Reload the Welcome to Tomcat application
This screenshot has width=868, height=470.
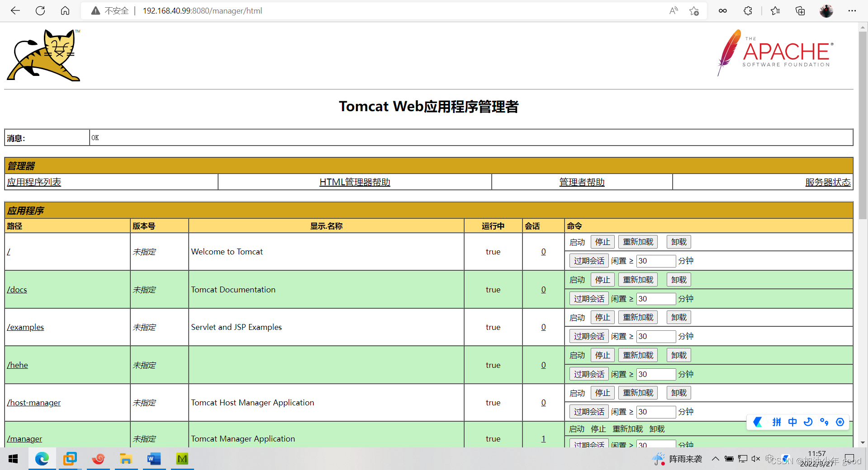(x=638, y=242)
